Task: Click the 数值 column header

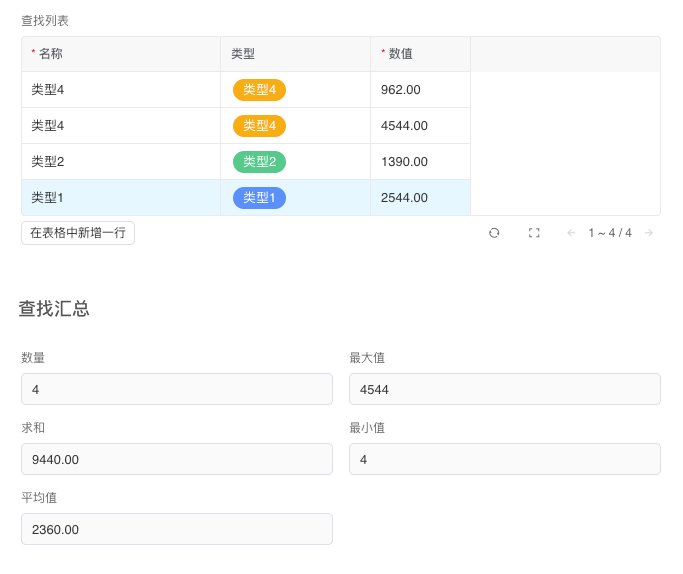Action: [400, 54]
